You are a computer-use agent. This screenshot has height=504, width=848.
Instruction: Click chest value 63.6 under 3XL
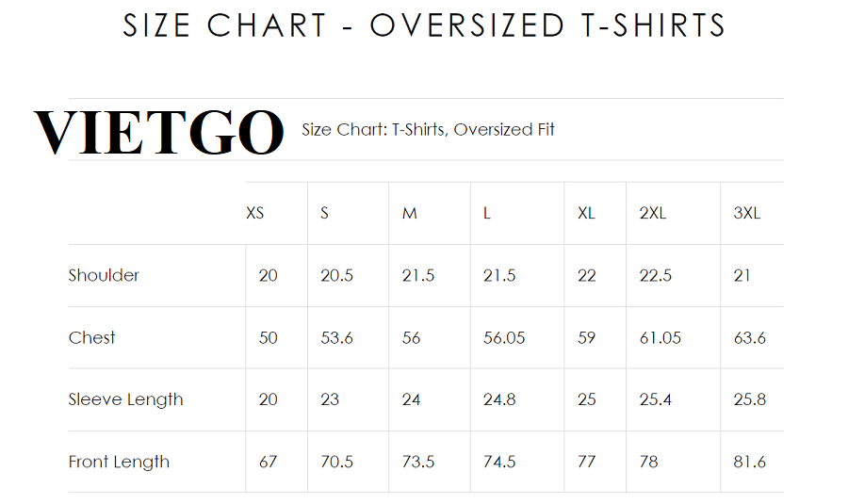tap(750, 338)
